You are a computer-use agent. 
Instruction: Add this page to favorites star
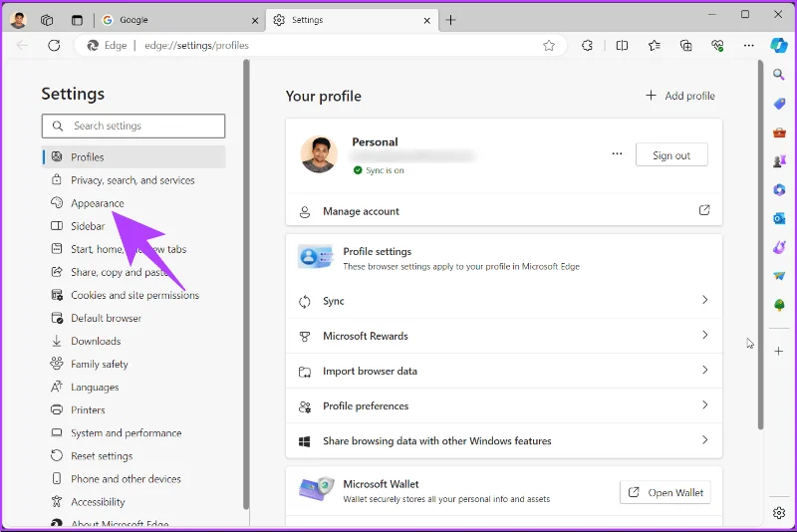point(549,46)
